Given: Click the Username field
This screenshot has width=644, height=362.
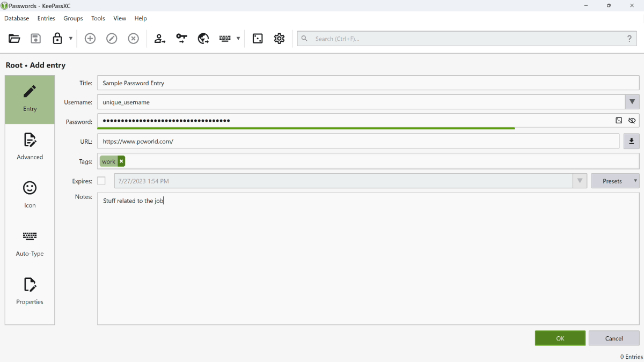Looking at the screenshot, I should tap(361, 102).
